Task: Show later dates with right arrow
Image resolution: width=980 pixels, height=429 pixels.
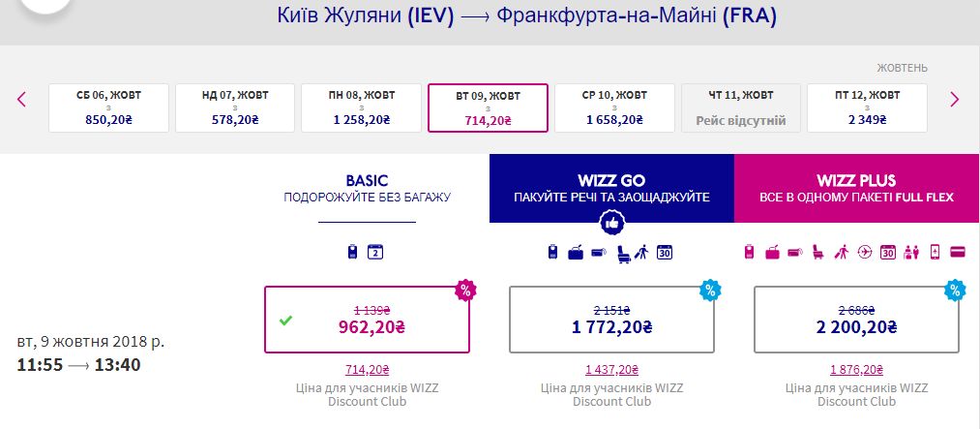Action: coord(954,99)
